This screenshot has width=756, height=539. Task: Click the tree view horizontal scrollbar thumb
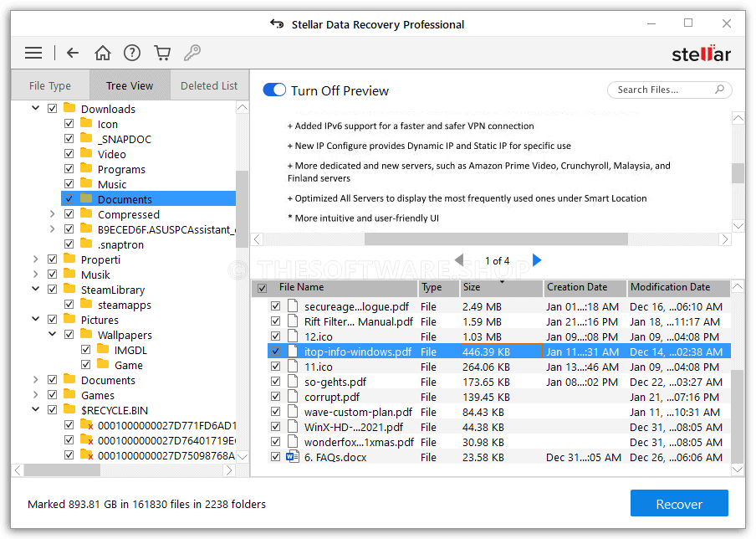[x=62, y=470]
